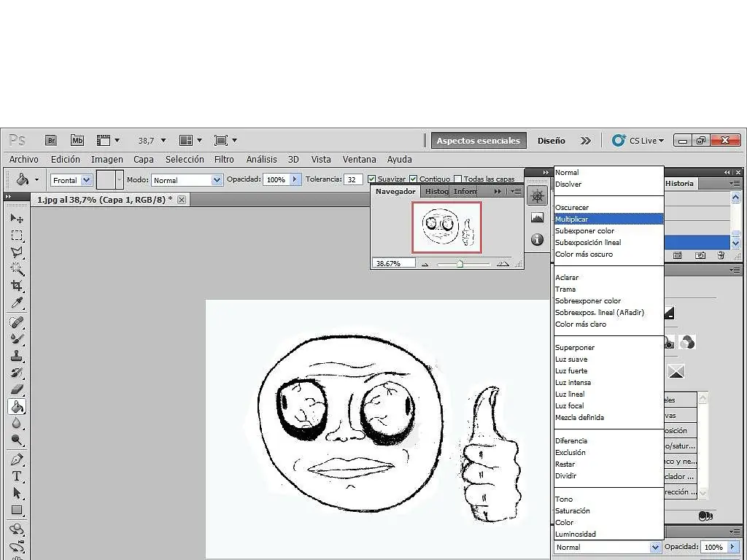
Task: Select the History Brush tool
Action: tap(17, 373)
